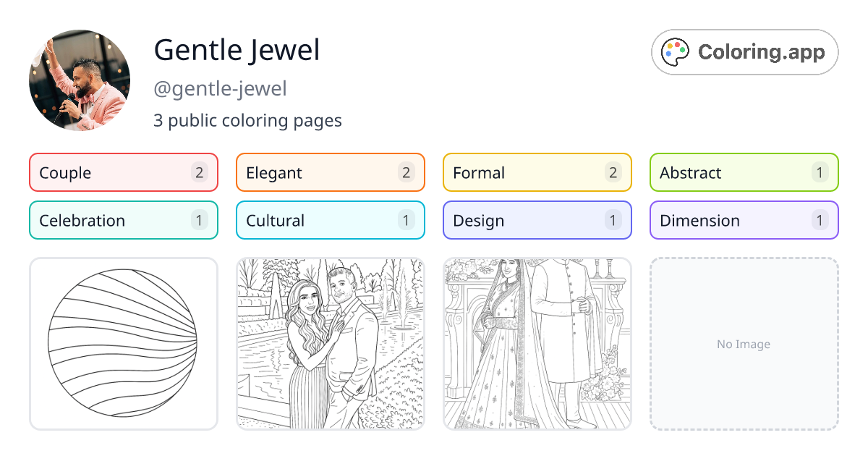Click the No Image placeholder card
This screenshot has width=868, height=456.
(x=744, y=344)
